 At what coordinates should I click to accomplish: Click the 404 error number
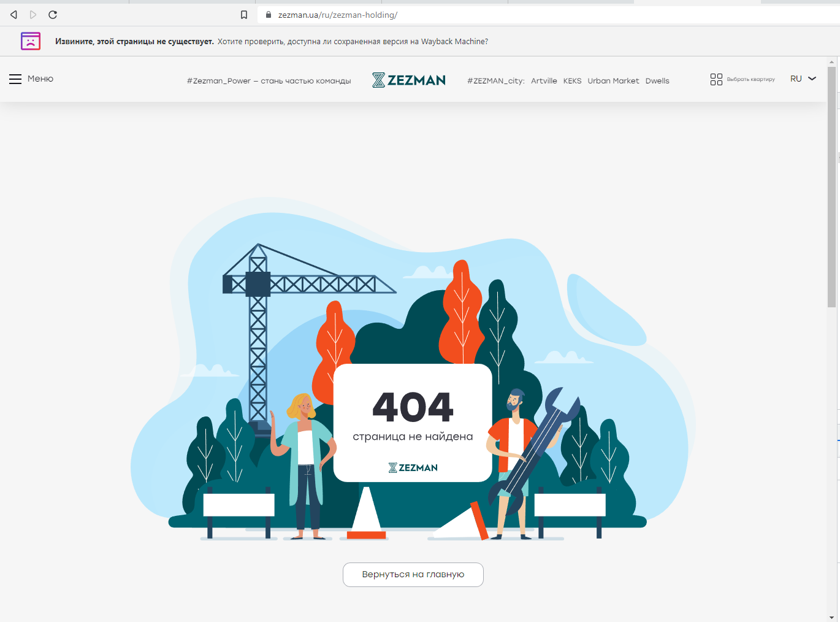point(413,407)
